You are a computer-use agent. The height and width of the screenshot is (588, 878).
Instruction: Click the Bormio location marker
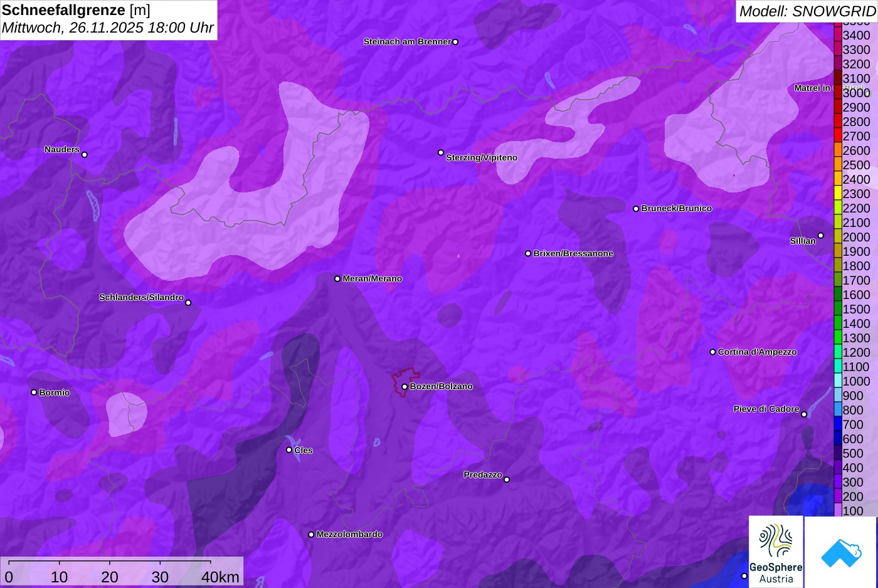point(34,392)
